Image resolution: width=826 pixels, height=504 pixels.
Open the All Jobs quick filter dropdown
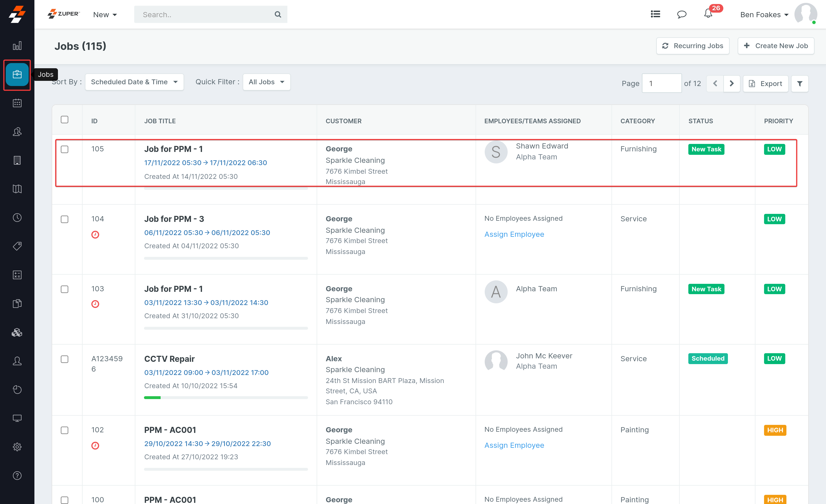[x=266, y=82]
